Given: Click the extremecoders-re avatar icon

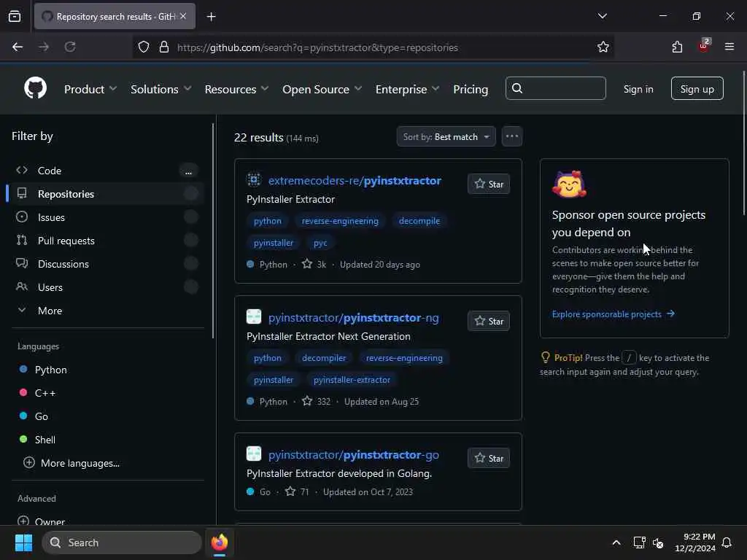Looking at the screenshot, I should [x=254, y=179].
